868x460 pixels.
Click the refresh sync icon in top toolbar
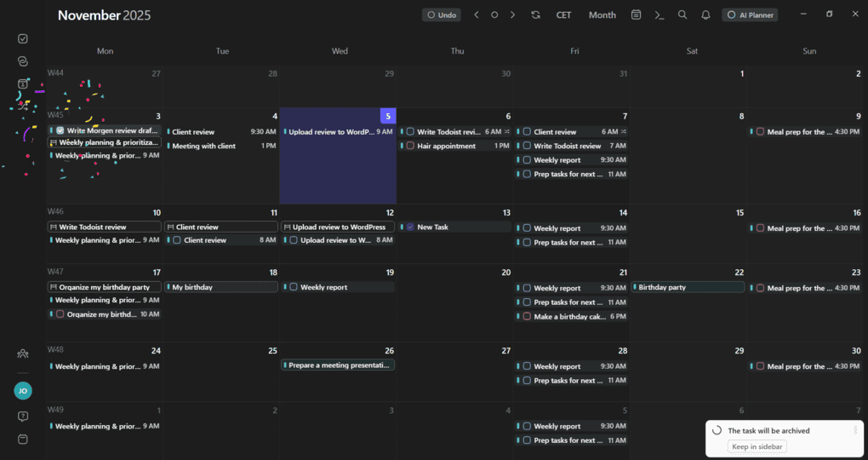pos(535,15)
